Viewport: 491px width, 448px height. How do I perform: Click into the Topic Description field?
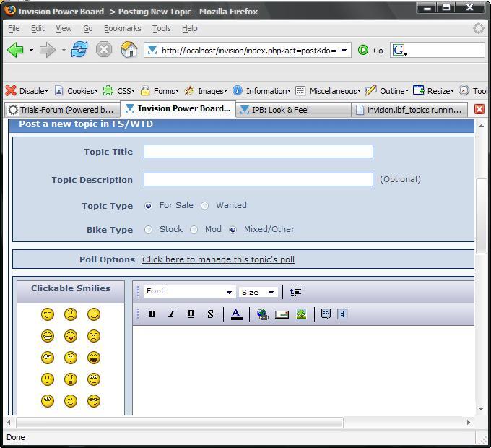[x=258, y=179]
